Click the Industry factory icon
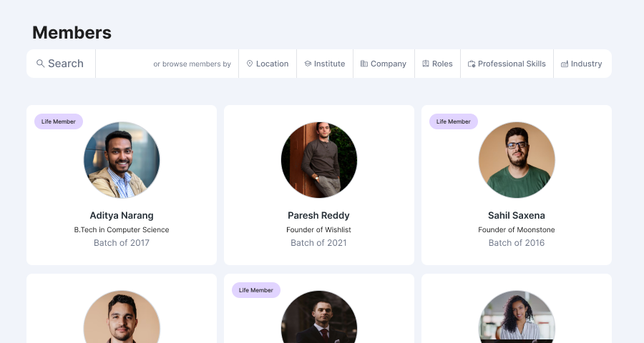This screenshot has height=343, width=644. click(x=565, y=64)
